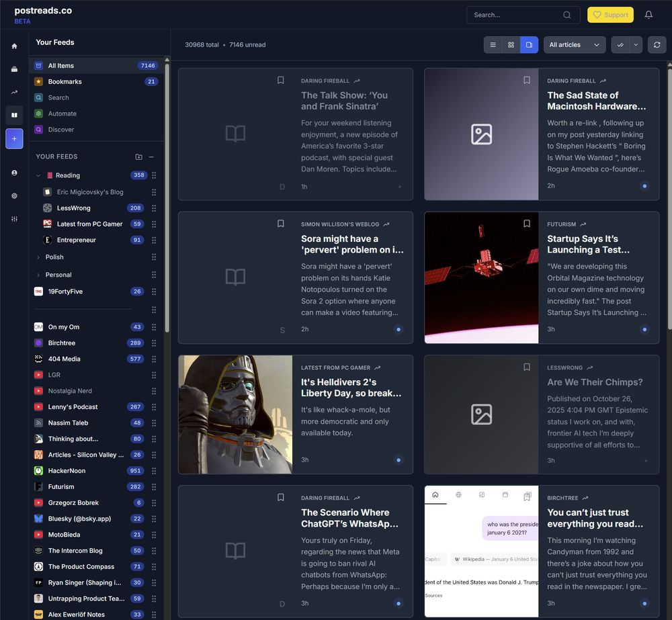
Task: Collapse the Reading folder
Action: 38,175
